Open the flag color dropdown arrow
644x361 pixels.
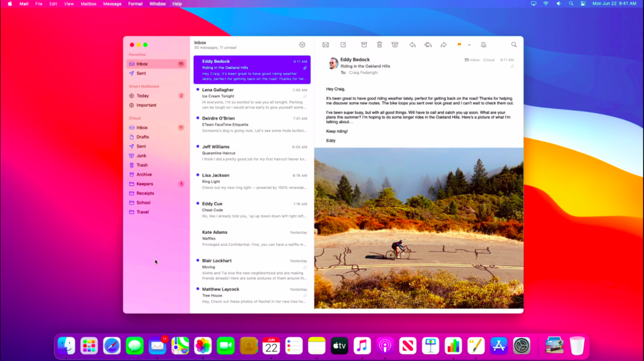point(469,45)
